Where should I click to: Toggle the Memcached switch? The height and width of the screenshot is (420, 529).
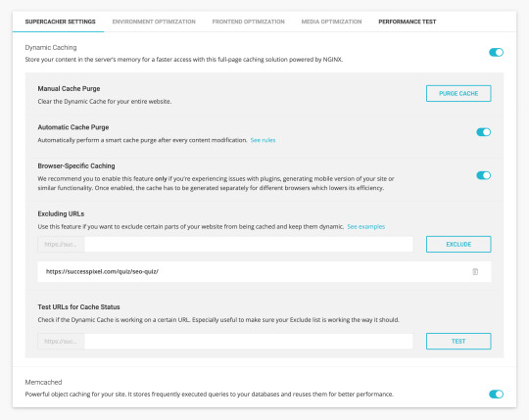pyautogui.click(x=496, y=394)
